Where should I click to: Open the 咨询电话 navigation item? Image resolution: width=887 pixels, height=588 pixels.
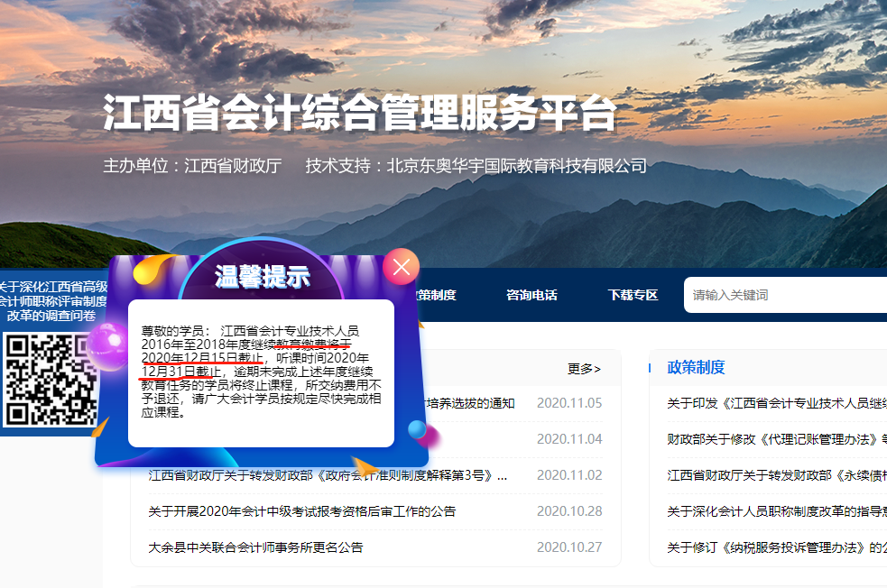(531, 295)
